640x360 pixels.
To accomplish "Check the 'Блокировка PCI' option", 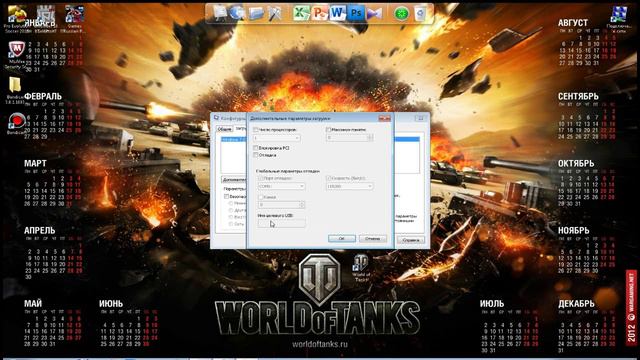I will (256, 148).
